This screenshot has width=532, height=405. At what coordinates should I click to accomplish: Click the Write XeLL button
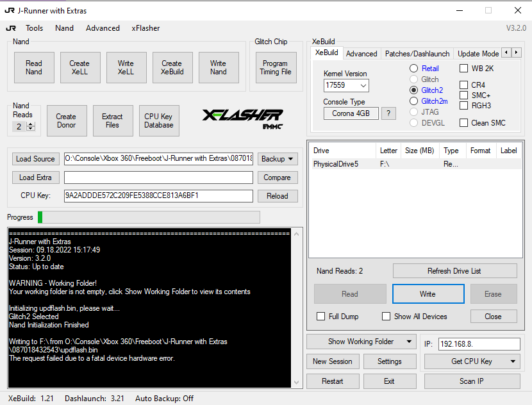click(x=126, y=67)
